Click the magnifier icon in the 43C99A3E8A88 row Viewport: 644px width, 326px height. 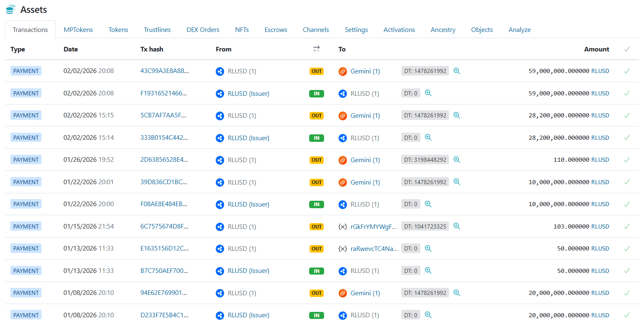point(456,71)
